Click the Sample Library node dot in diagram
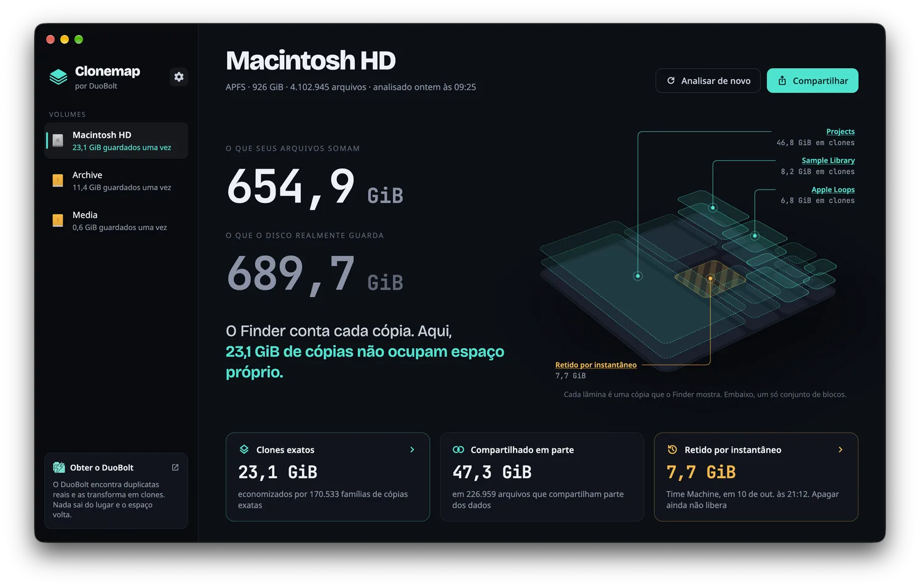Viewport: 920px width, 588px height. pos(713,208)
